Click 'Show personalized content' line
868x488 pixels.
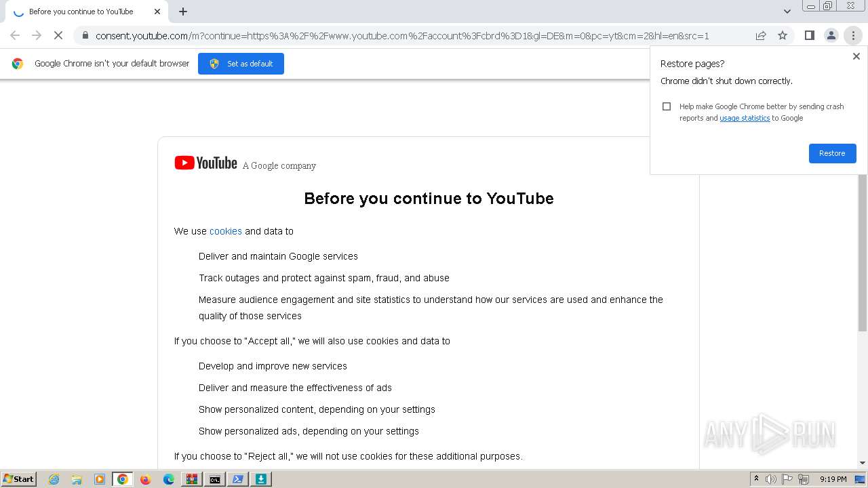pyautogui.click(x=317, y=409)
